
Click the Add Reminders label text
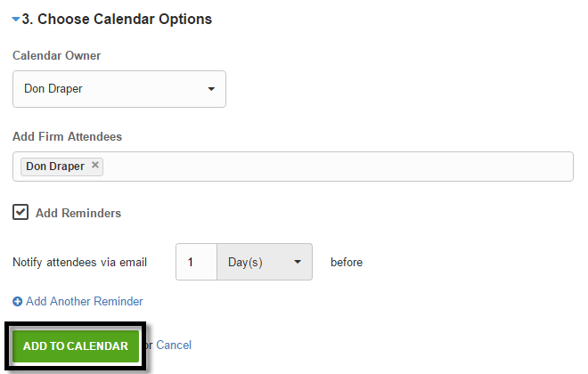[x=78, y=213]
